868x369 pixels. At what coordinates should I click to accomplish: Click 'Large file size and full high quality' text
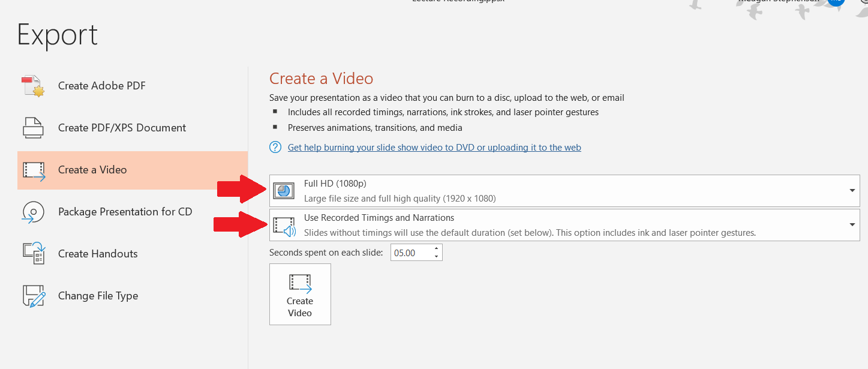click(x=400, y=198)
